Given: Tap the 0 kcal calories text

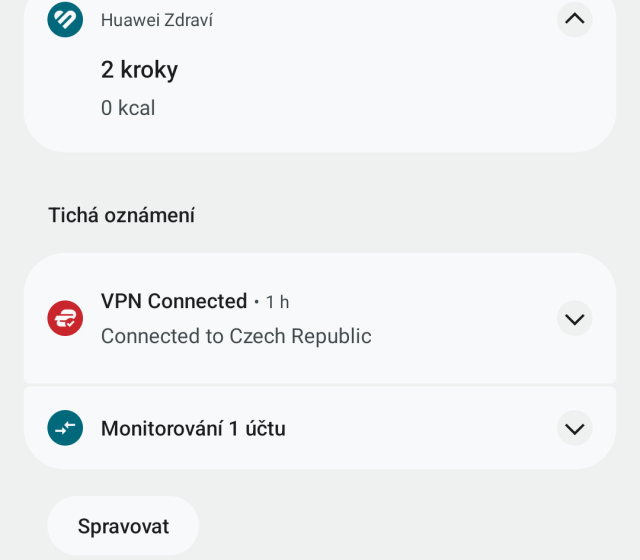Looking at the screenshot, I should [x=128, y=108].
